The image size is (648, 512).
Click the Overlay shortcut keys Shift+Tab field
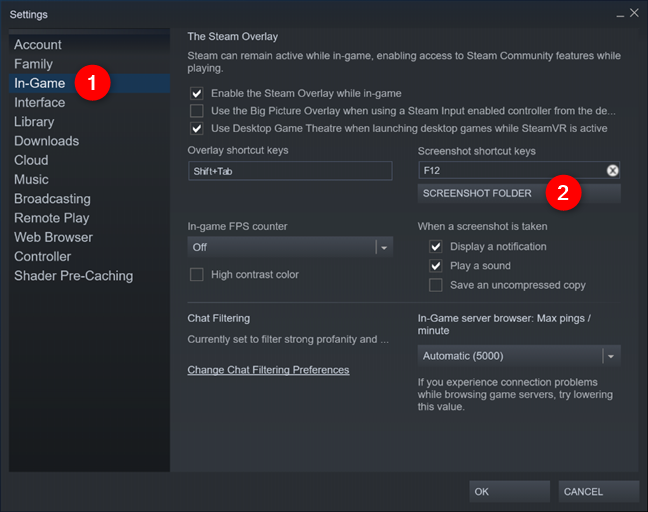pyautogui.click(x=290, y=171)
